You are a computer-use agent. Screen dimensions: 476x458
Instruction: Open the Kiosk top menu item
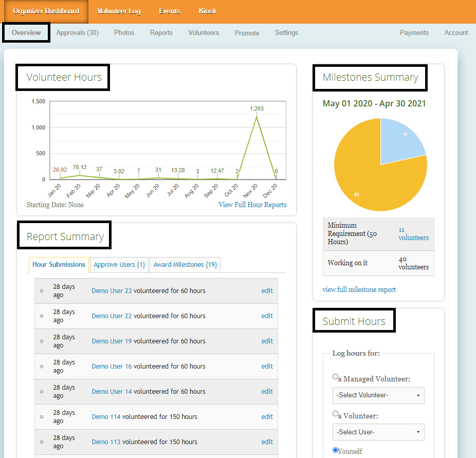[x=208, y=11]
